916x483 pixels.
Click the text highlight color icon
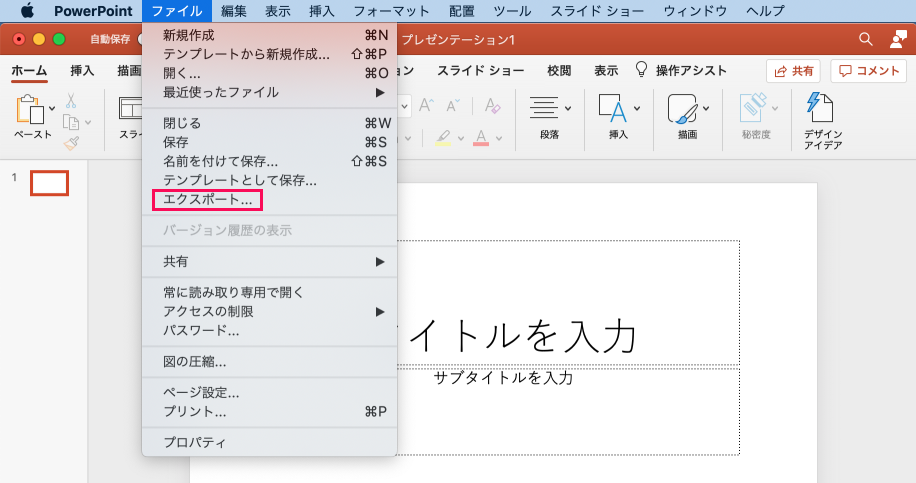443,138
